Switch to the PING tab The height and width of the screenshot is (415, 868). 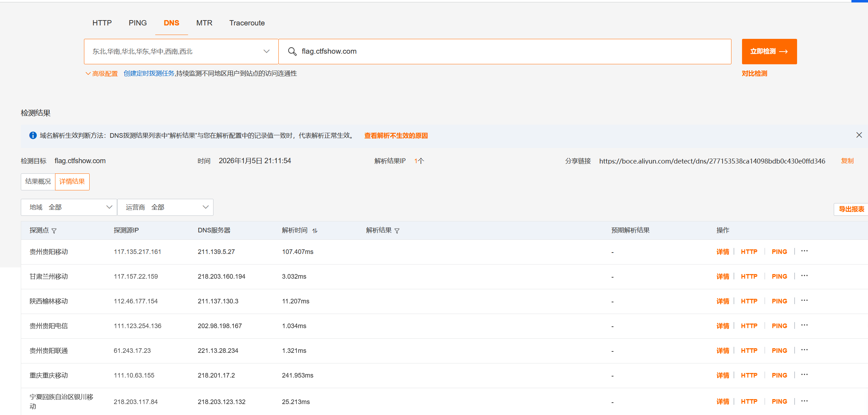138,23
